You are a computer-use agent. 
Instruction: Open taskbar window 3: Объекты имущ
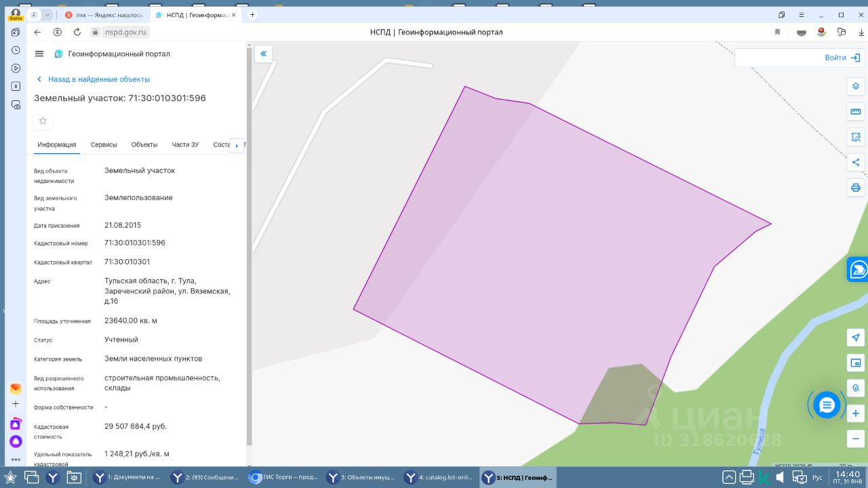[359, 477]
